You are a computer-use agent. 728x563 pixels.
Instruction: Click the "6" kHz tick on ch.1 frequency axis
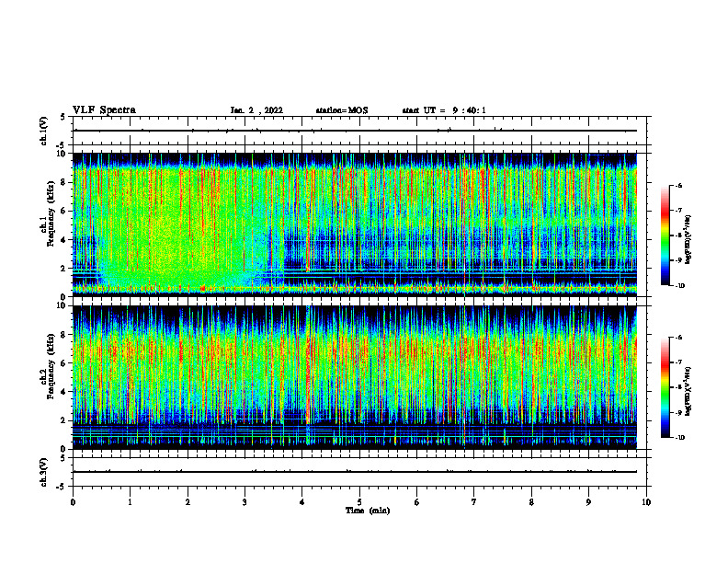pyautogui.click(x=64, y=211)
